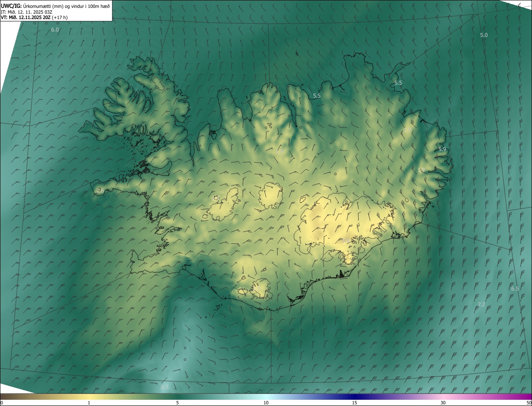Viewport: 532px width, 406px height.
Task: Click the 8.3 value label near the bottom
Action: point(165,387)
